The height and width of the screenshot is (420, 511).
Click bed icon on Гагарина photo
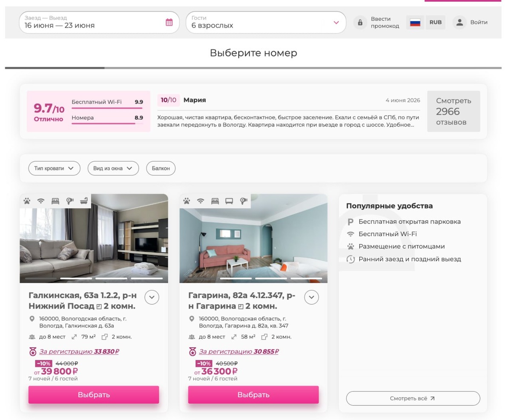coord(215,201)
